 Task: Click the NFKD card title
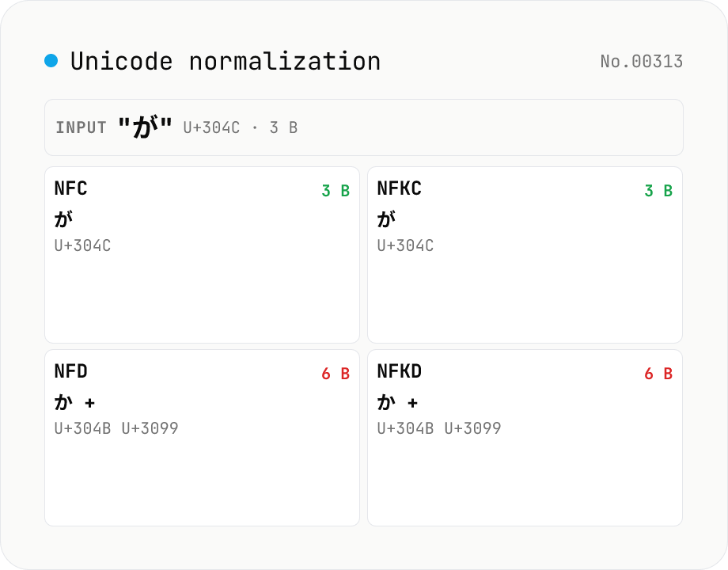pos(400,371)
